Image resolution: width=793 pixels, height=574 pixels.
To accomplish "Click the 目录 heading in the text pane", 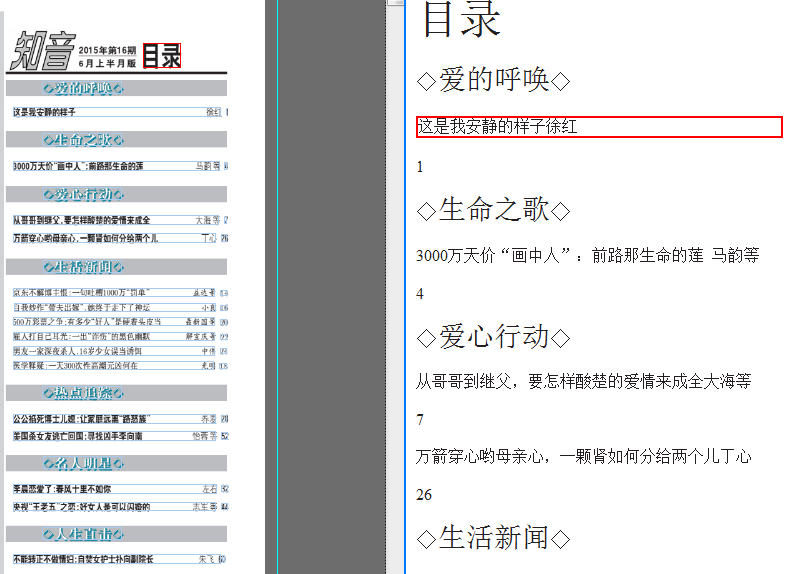I will tap(461, 21).
